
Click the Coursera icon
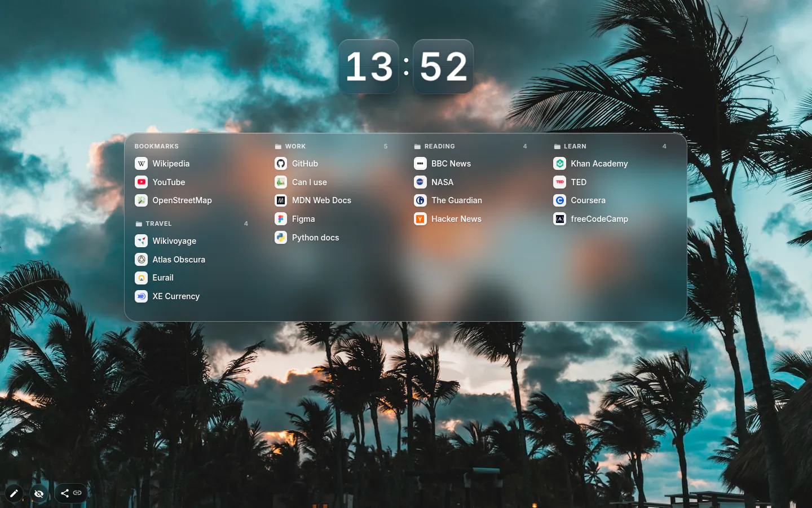click(559, 200)
